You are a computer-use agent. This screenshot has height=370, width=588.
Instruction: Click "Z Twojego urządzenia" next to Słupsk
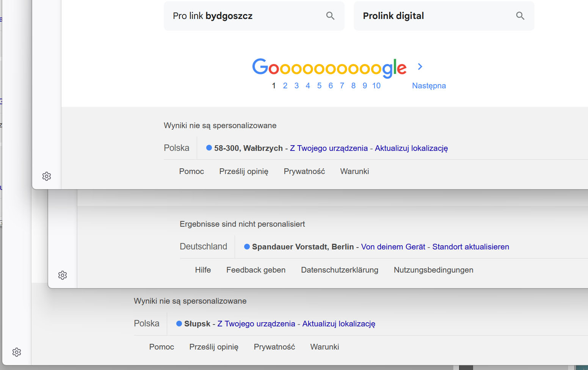[x=256, y=324]
